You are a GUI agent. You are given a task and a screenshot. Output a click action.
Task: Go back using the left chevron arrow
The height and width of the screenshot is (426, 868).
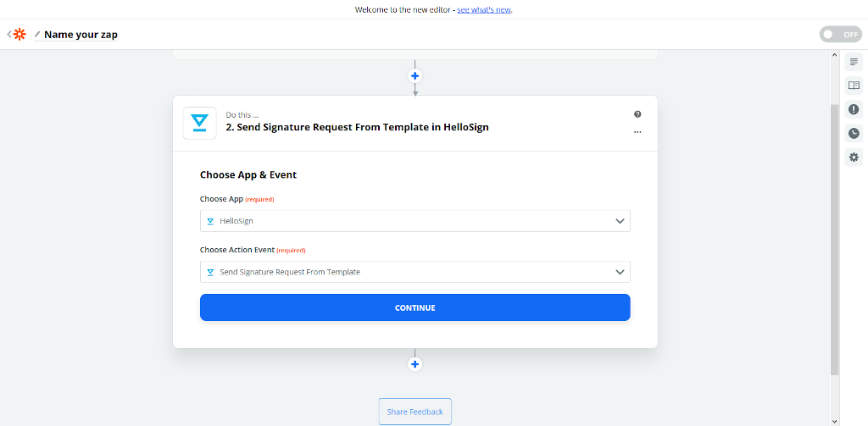(8, 35)
